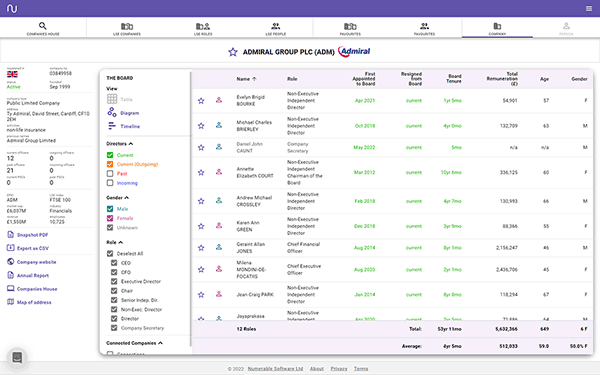
Task: Favourite Admiral Group PLC star icon
Action: tap(233, 52)
